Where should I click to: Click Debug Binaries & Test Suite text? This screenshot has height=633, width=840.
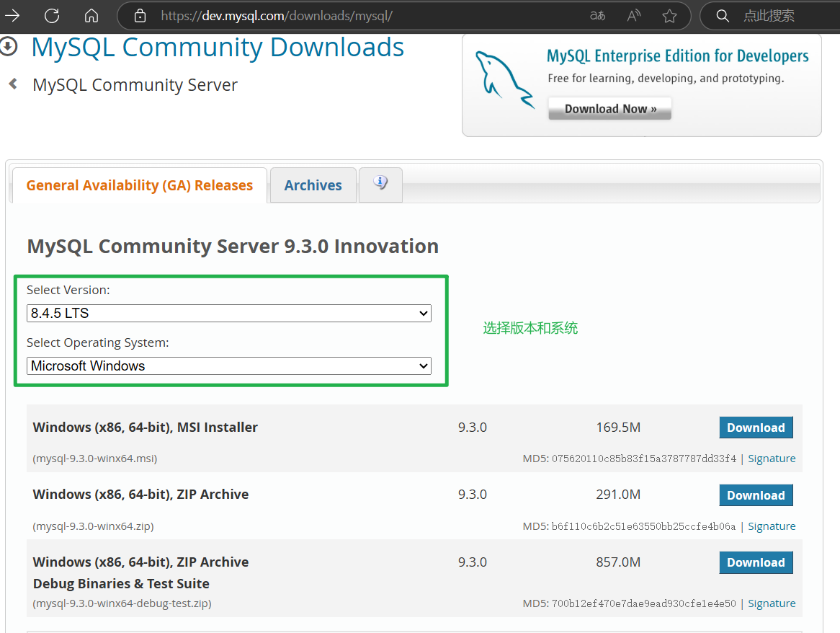(x=121, y=583)
